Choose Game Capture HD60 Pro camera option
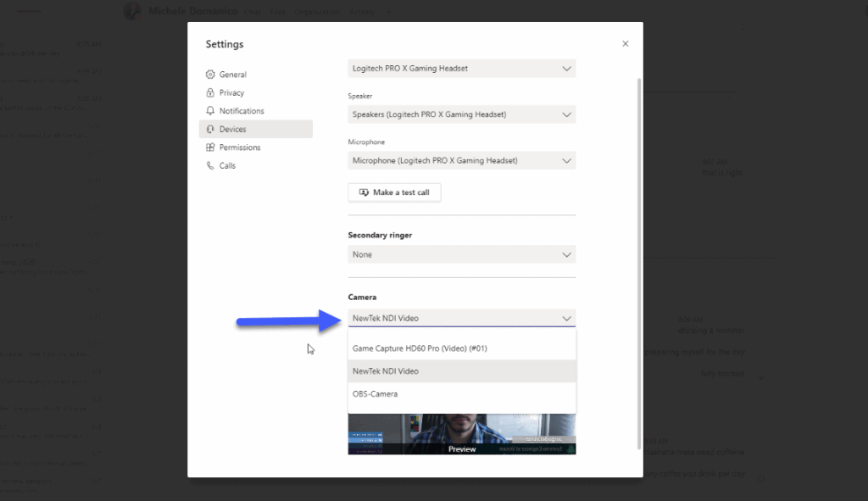 (462, 348)
